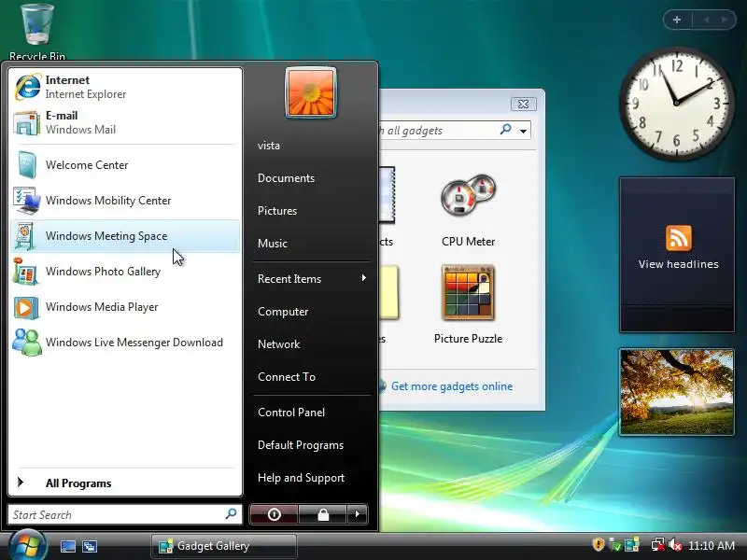Click the Start Search magnifier icon
Image resolution: width=747 pixels, height=560 pixels.
click(231, 514)
